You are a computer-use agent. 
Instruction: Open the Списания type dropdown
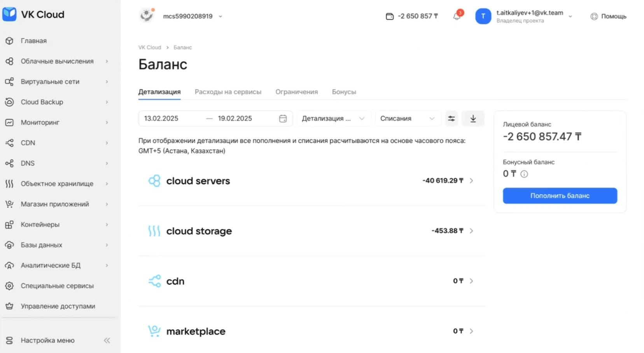pos(408,119)
